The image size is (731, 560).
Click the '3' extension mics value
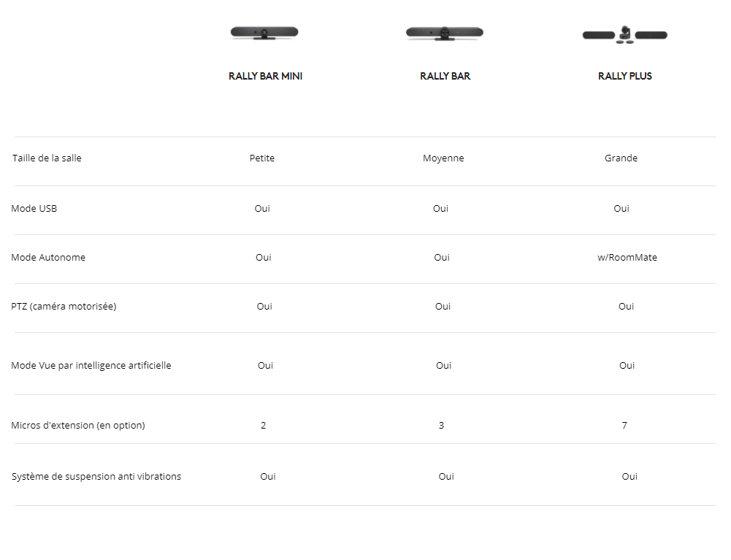pyautogui.click(x=441, y=426)
